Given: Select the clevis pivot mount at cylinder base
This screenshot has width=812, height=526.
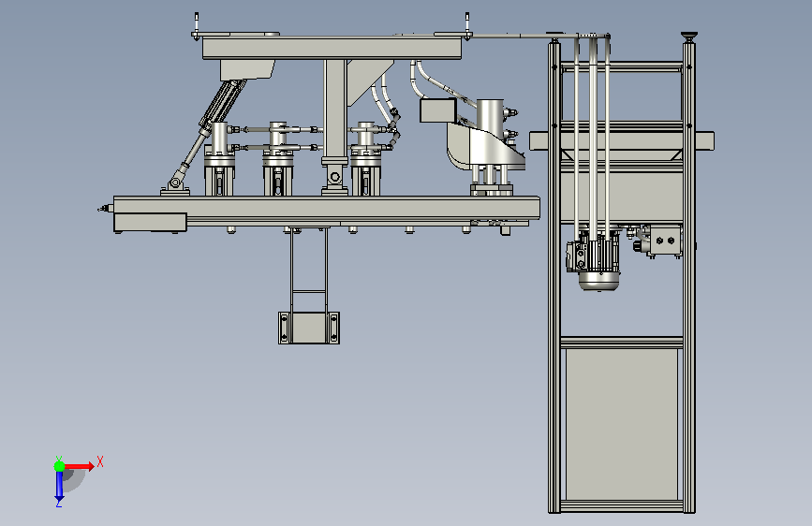Looking at the screenshot, I should pyautogui.click(x=175, y=184).
